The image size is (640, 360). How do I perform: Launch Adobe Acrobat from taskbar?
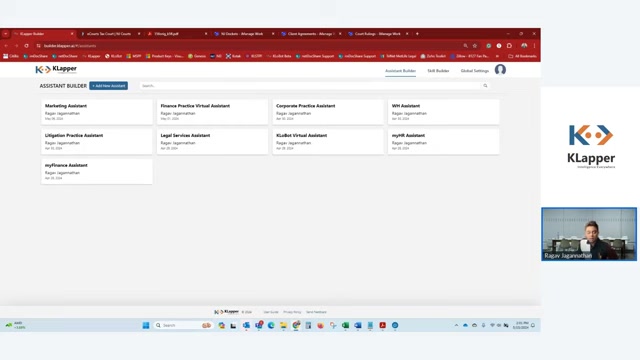(382, 325)
